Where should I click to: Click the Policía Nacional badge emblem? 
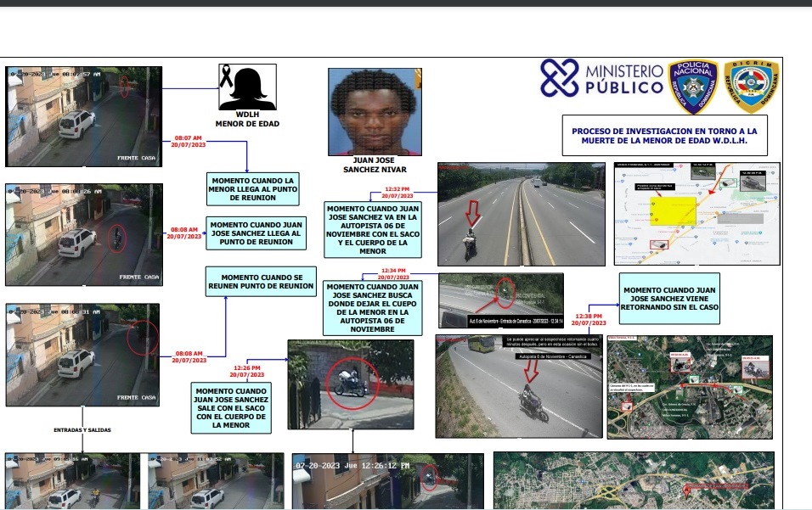693,87
